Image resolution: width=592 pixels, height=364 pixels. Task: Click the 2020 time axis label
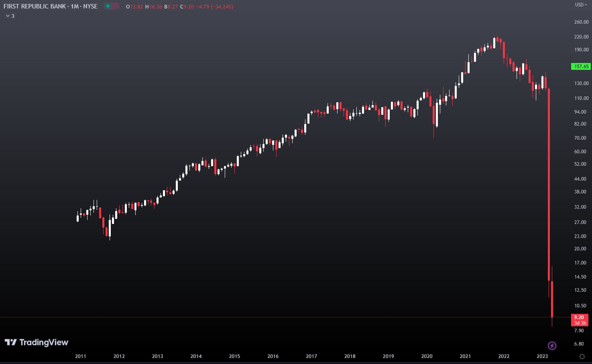tap(427, 356)
